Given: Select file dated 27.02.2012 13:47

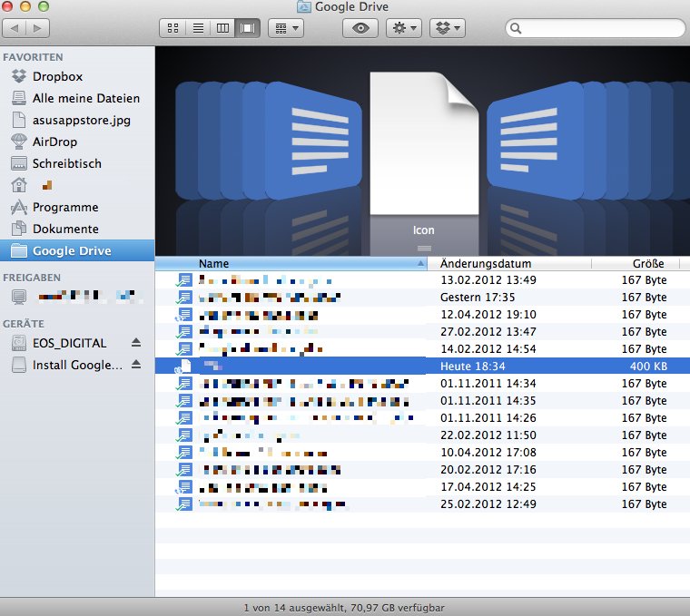Looking at the screenshot, I should coord(422,331).
